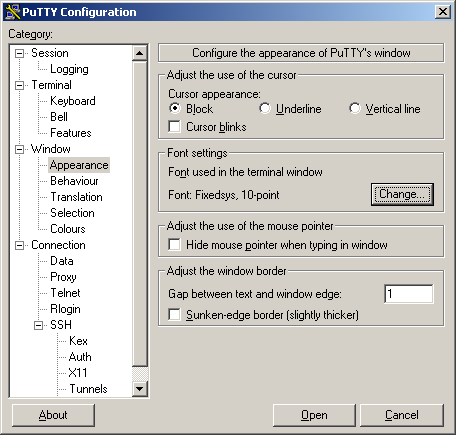Choose Underline cursor appearance

point(265,108)
